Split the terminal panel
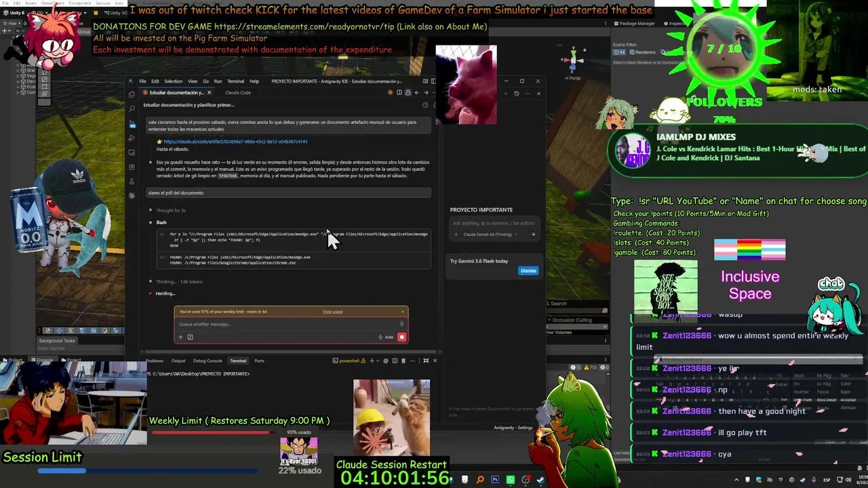The image size is (868, 488). pos(395,361)
